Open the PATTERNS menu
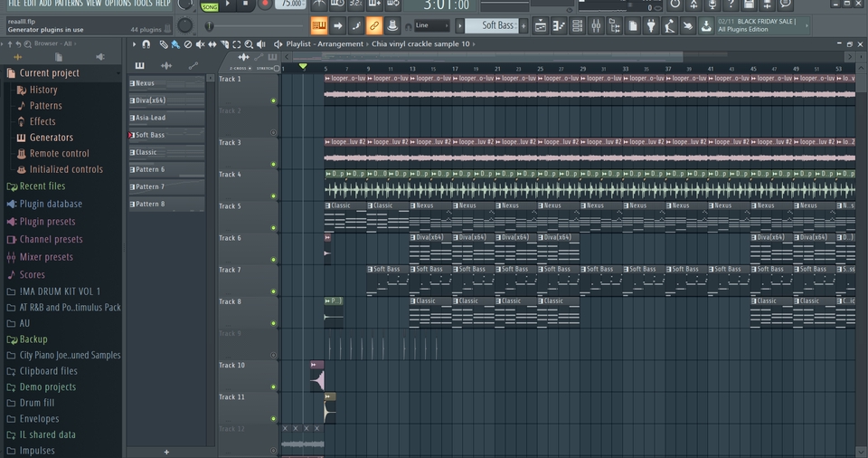 tap(69, 4)
